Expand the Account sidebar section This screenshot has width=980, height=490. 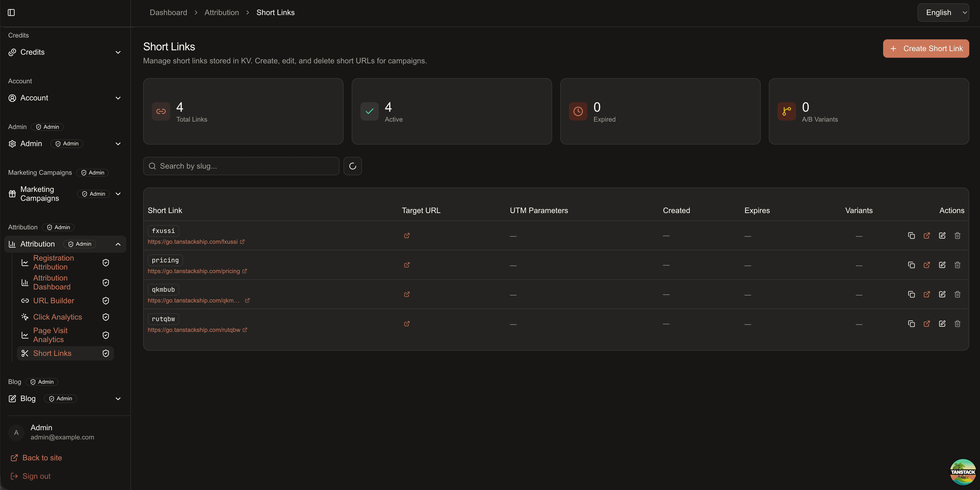pos(65,98)
